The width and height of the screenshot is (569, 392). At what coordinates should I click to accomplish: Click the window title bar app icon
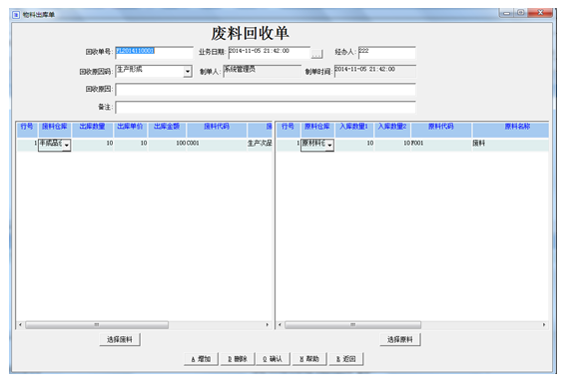(16, 15)
